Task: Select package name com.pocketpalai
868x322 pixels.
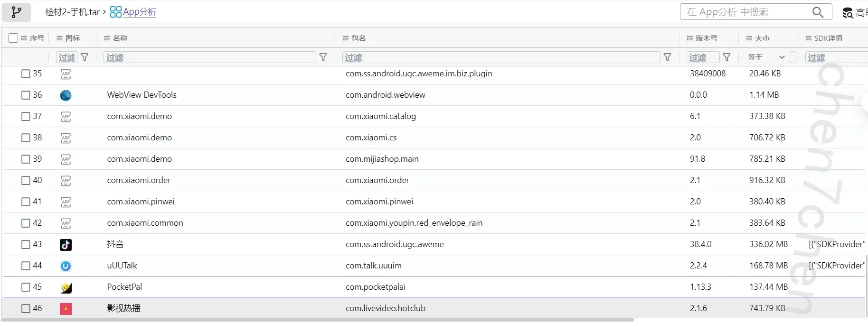Action: coord(375,287)
